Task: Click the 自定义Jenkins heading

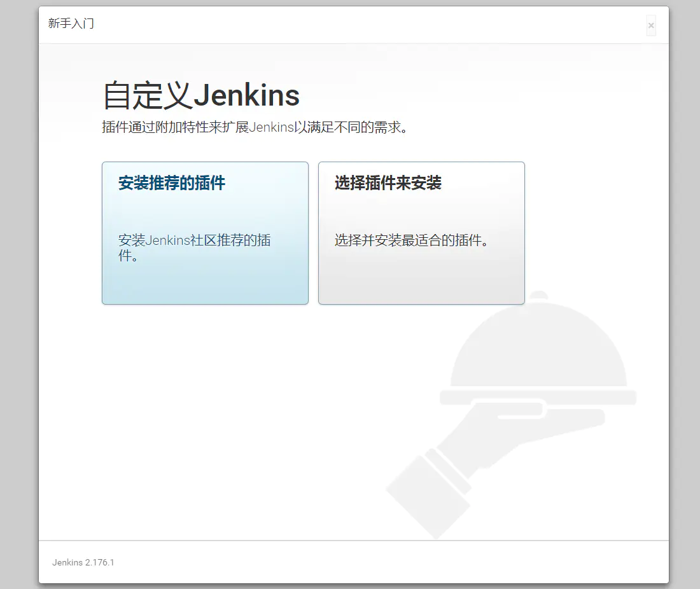Action: 200,95
